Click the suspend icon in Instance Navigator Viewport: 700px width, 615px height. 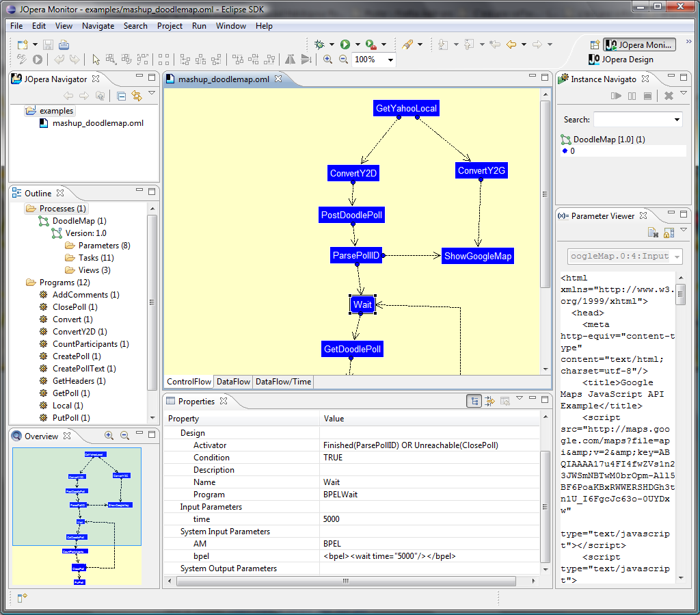coord(632,96)
